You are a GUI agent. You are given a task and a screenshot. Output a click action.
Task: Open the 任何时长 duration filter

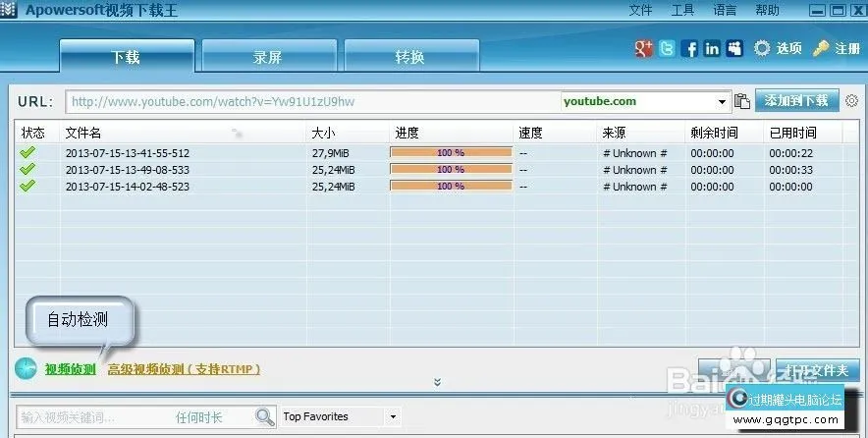[x=199, y=417]
